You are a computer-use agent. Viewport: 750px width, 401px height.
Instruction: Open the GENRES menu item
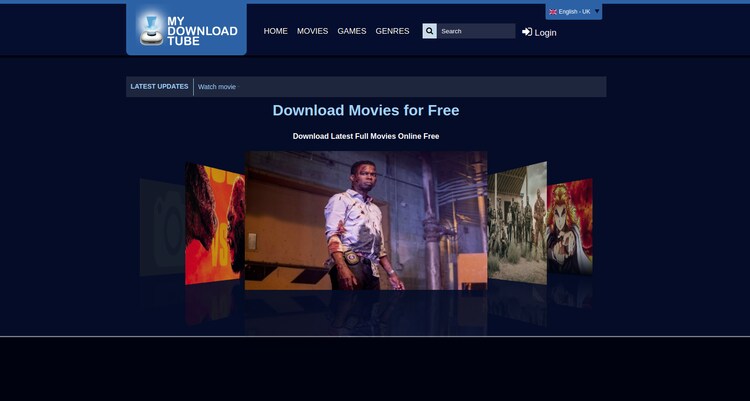392,31
